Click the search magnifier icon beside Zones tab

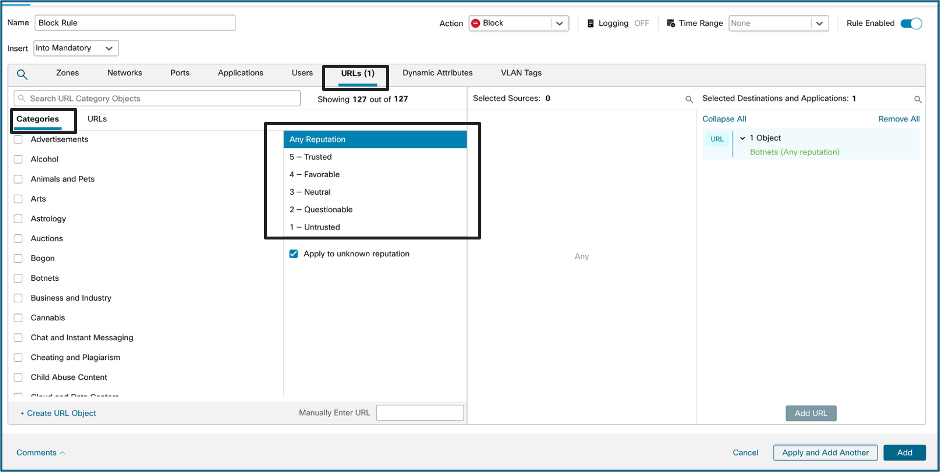[x=22, y=74]
